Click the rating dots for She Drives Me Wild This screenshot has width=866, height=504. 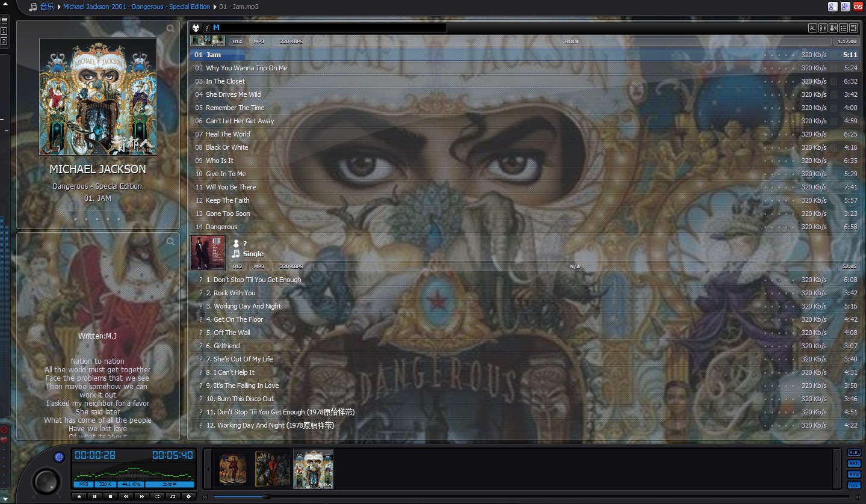pyautogui.click(x=779, y=94)
